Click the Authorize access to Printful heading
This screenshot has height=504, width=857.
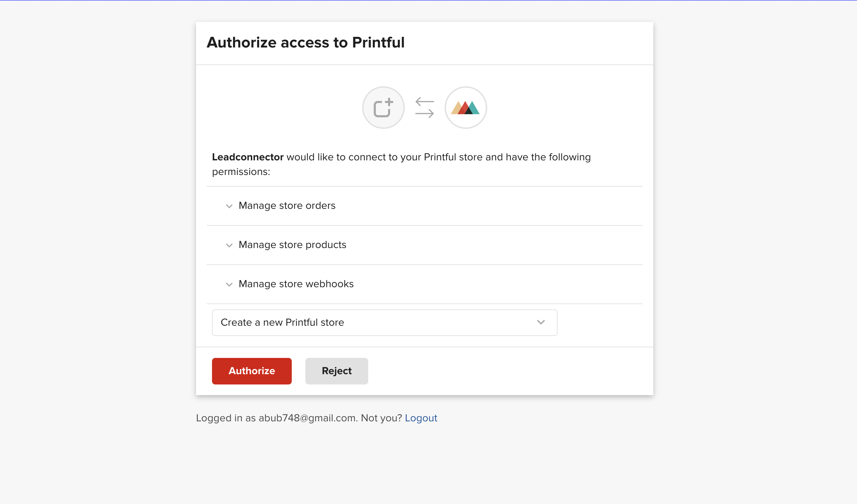point(305,42)
